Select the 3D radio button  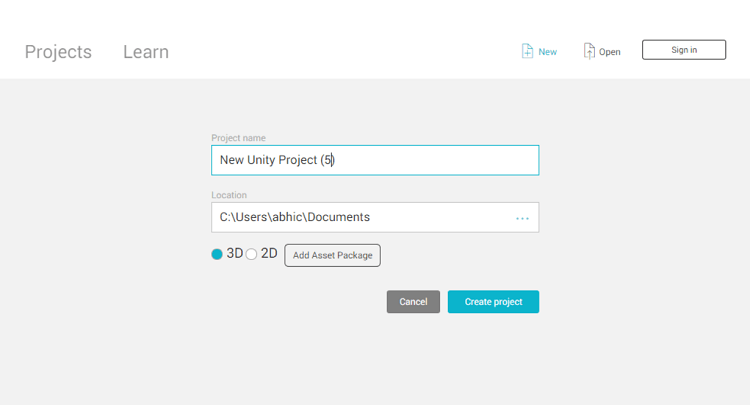217,255
